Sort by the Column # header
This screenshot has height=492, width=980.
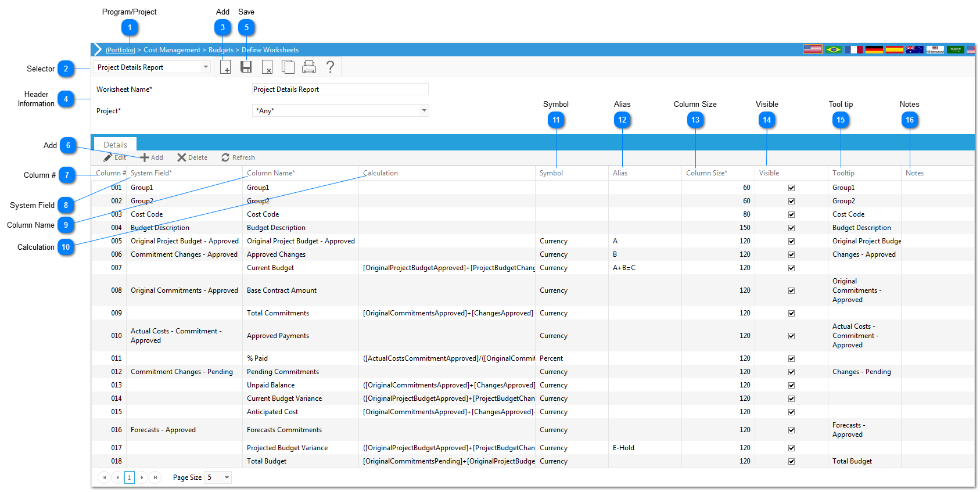point(111,173)
